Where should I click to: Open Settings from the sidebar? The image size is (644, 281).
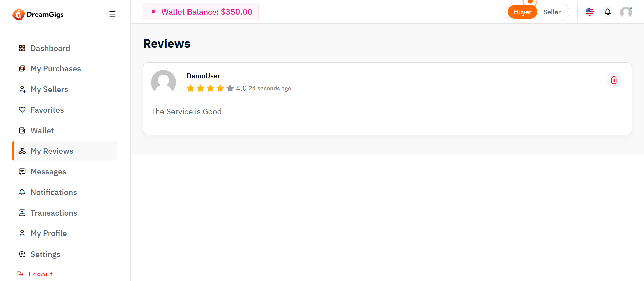click(x=45, y=254)
